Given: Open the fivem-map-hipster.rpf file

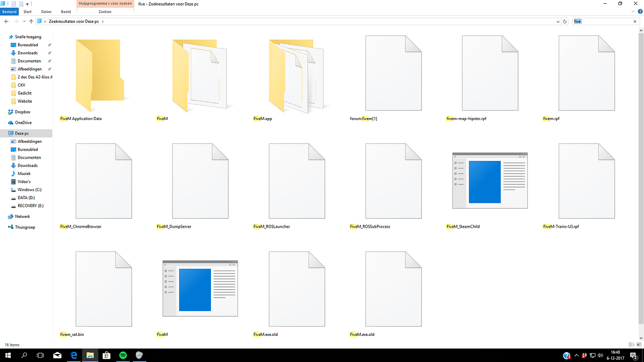Looking at the screenshot, I should click(x=490, y=72).
